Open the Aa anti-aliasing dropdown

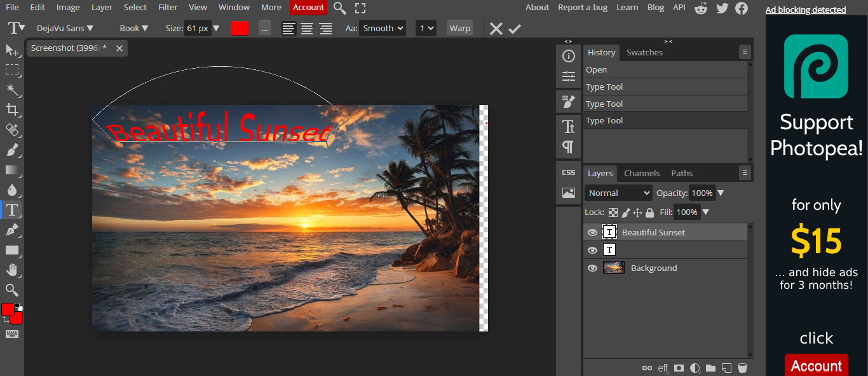pos(382,28)
